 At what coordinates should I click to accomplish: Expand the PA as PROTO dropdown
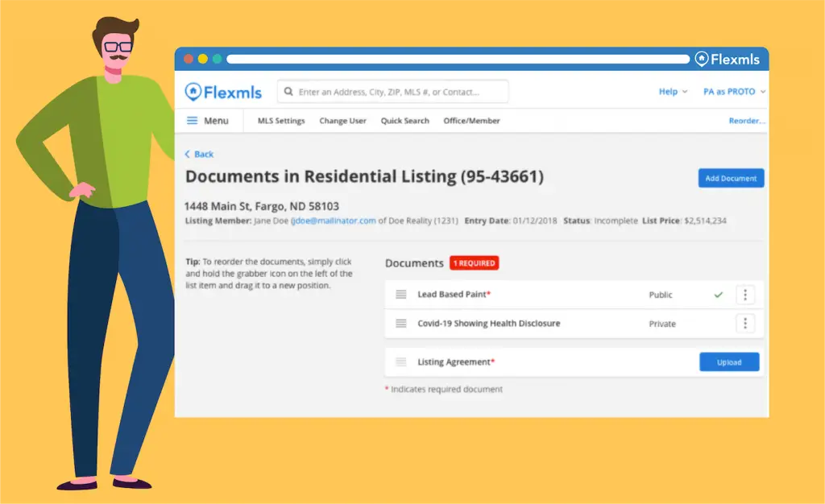[x=734, y=92]
